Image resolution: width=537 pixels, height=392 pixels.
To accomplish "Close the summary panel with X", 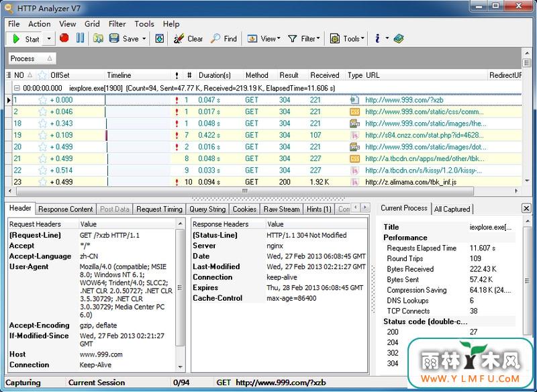I will click(x=527, y=208).
